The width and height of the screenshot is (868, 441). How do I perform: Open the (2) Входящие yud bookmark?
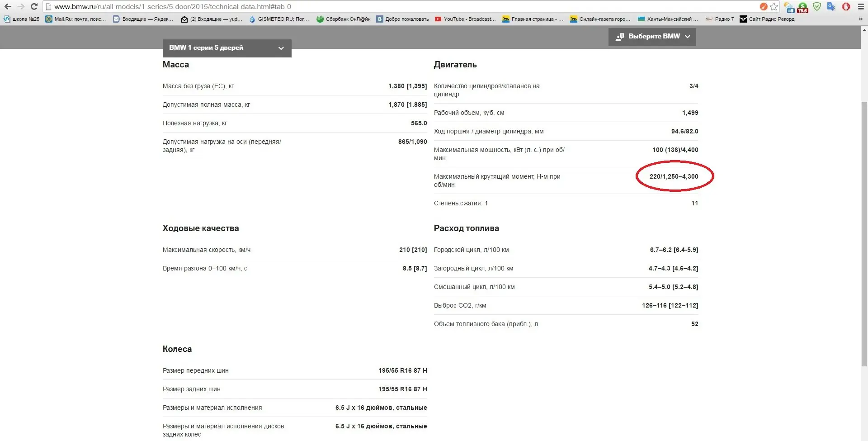pyautogui.click(x=212, y=19)
